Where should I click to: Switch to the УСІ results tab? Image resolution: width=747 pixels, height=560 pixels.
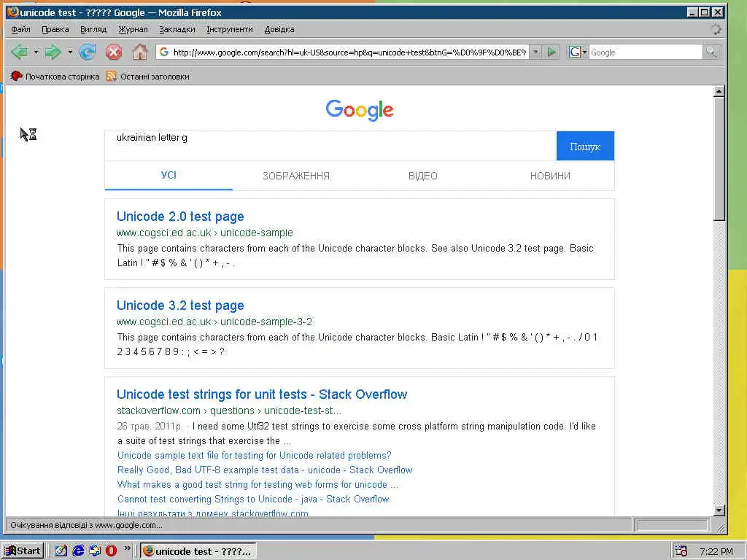tap(169, 175)
